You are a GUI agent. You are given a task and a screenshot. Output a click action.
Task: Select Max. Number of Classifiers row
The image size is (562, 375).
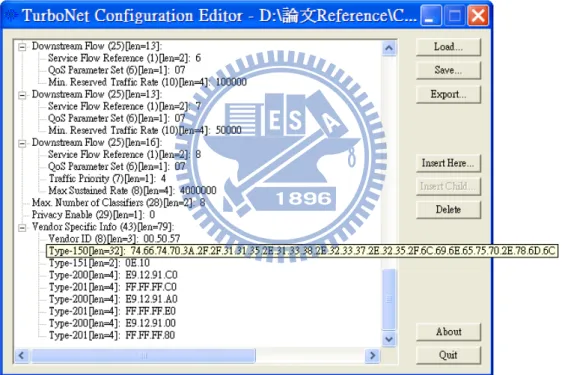click(119, 203)
